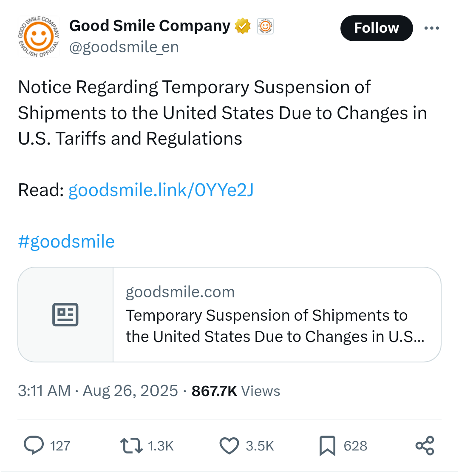Click the #goodsmile hashtag
Viewport: 459px width, 476px height.
[66, 242]
